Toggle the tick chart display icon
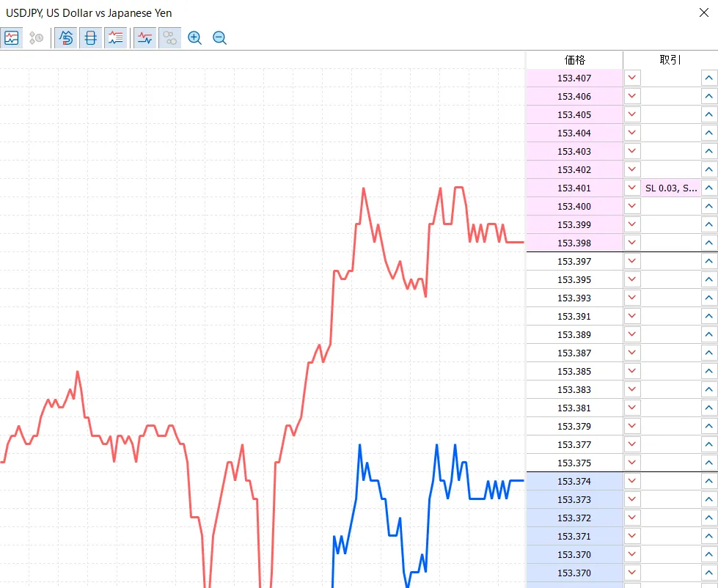 12,38
